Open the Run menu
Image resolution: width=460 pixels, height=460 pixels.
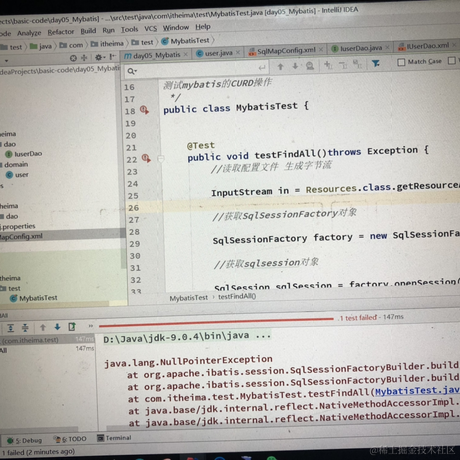click(x=108, y=30)
